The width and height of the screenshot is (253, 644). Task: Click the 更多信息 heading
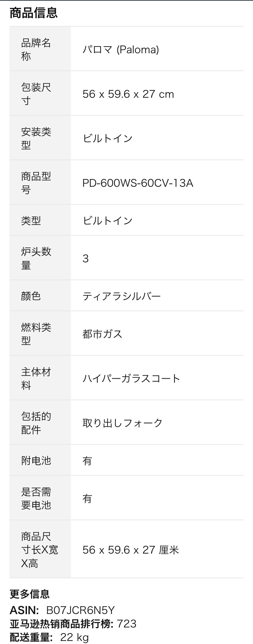[x=30, y=594]
